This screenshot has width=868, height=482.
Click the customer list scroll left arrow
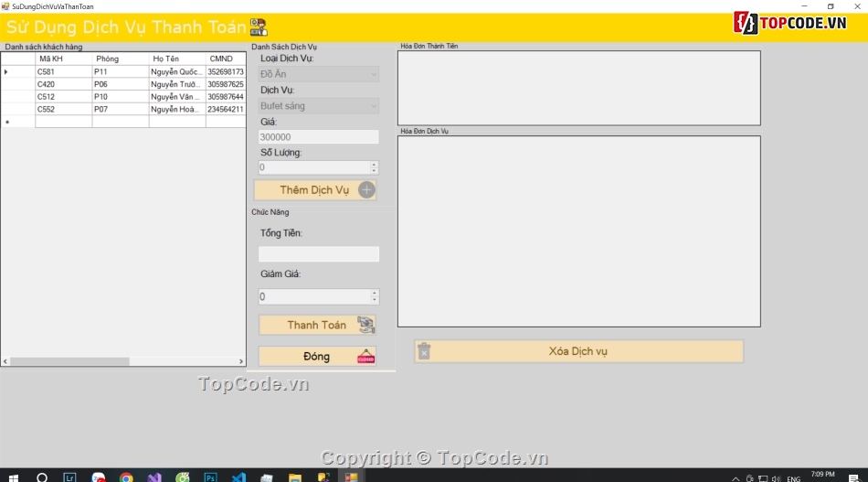[x=5, y=361]
